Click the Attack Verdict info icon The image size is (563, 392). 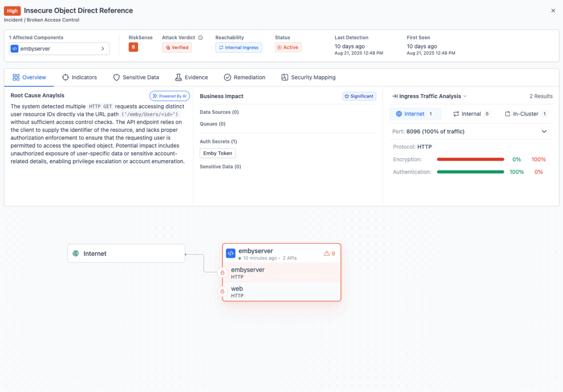point(200,37)
